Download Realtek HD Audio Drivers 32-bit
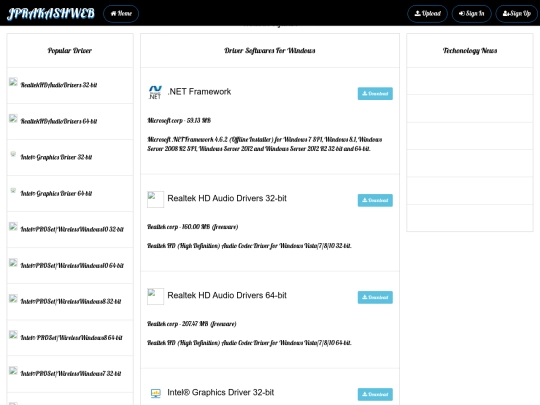 click(x=375, y=200)
